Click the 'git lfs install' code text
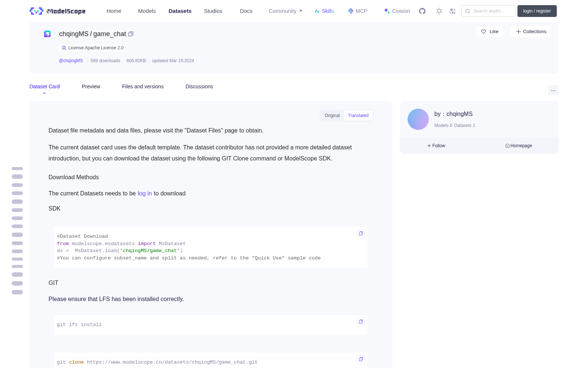 (x=79, y=325)
